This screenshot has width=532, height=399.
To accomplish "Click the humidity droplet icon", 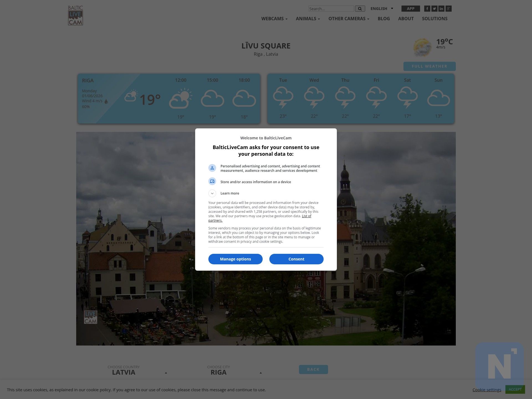I will 106,101.
